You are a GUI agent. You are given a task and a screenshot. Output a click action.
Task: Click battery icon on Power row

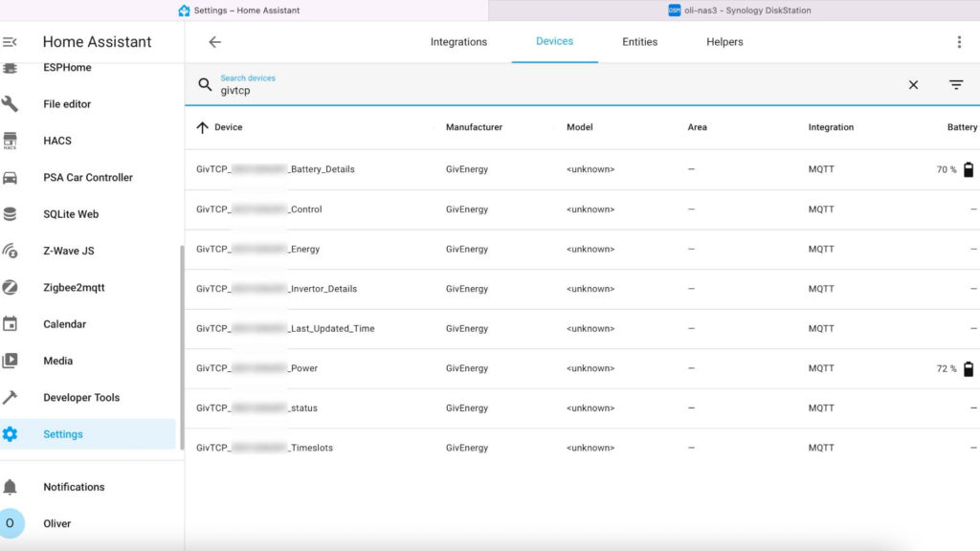pos(969,368)
